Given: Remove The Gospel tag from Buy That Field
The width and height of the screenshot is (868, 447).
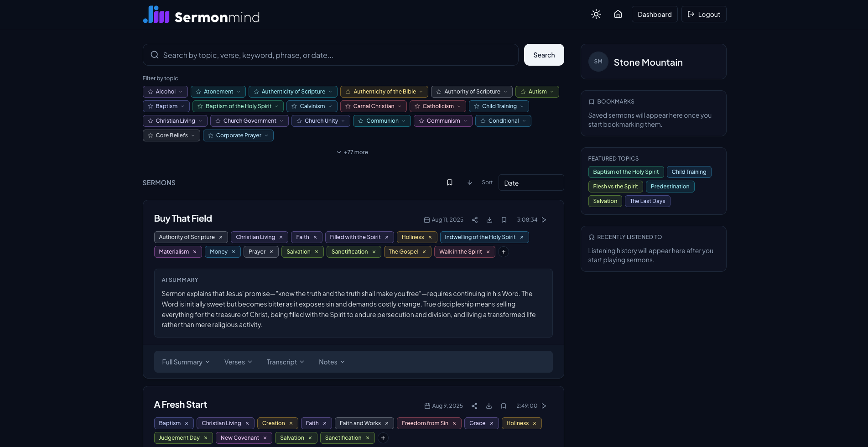Looking at the screenshot, I should (424, 252).
